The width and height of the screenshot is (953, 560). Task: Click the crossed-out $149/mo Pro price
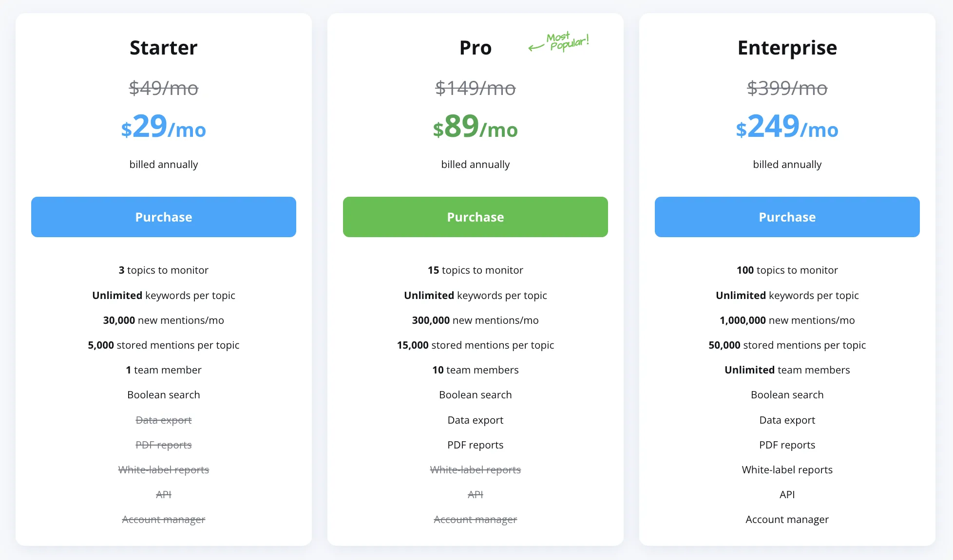[475, 88]
